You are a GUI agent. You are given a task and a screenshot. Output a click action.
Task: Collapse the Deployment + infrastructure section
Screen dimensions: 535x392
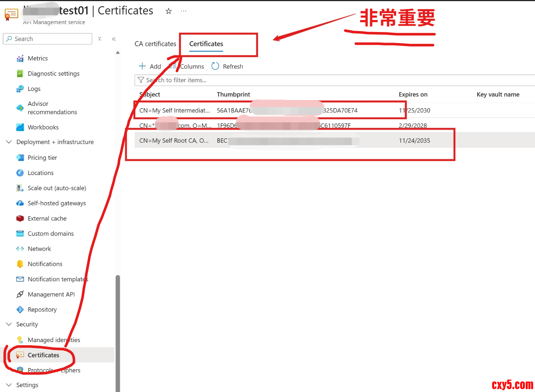pyautogui.click(x=9, y=142)
